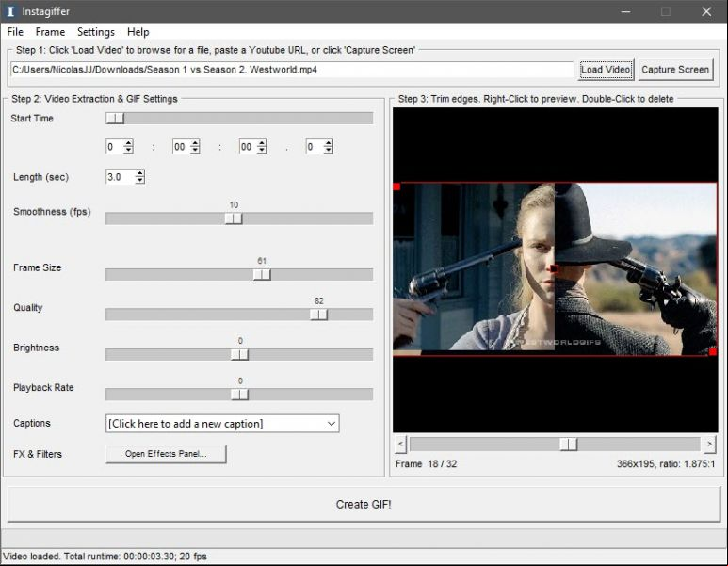Click the Load Video button
This screenshot has width=728, height=566.
(606, 70)
